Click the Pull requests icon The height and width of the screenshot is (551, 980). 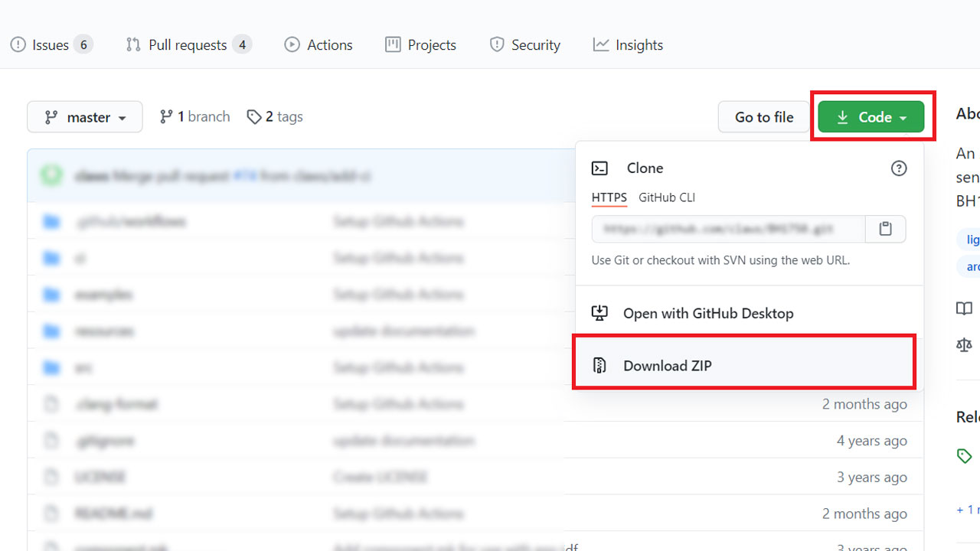click(x=133, y=45)
